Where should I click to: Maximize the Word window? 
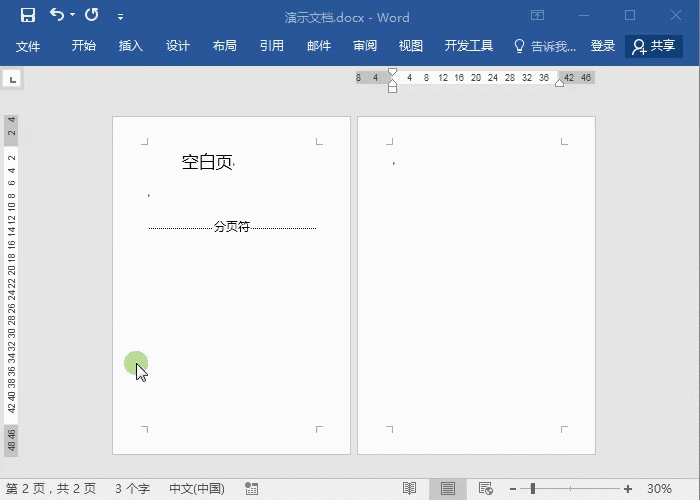tap(630, 15)
